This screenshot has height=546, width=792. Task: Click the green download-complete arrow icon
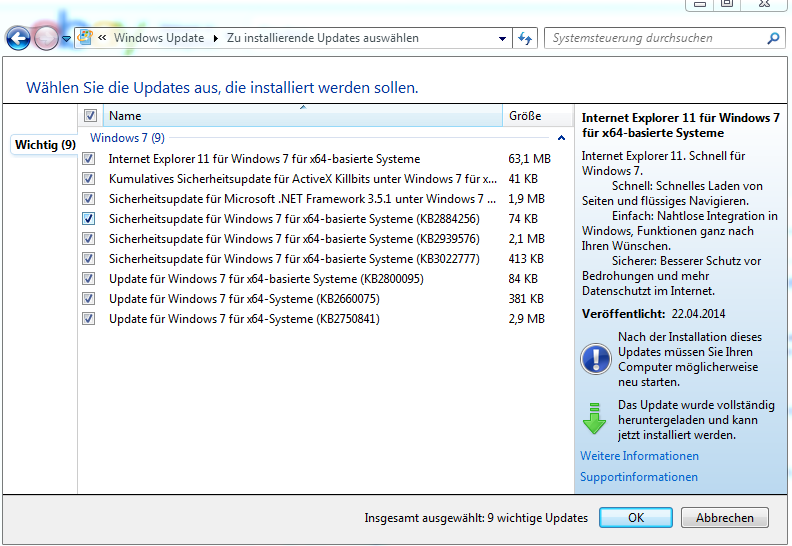595,419
